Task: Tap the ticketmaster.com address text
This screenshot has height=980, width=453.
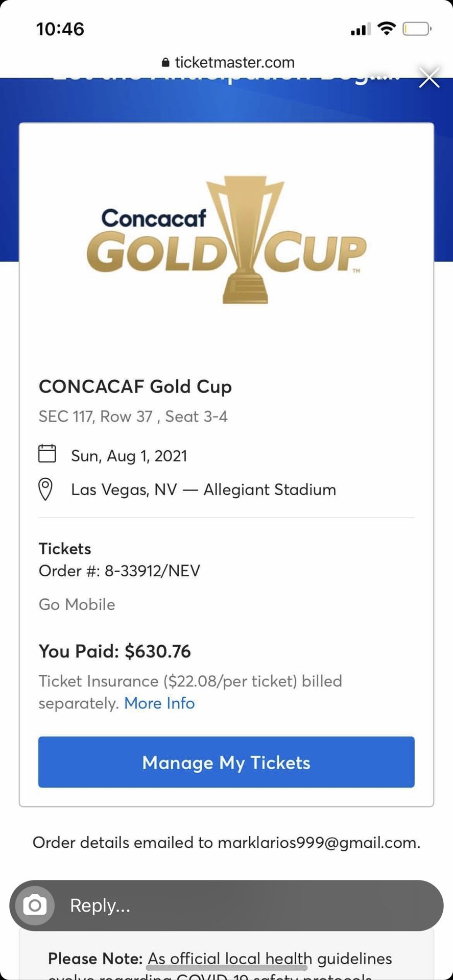Action: [234, 62]
